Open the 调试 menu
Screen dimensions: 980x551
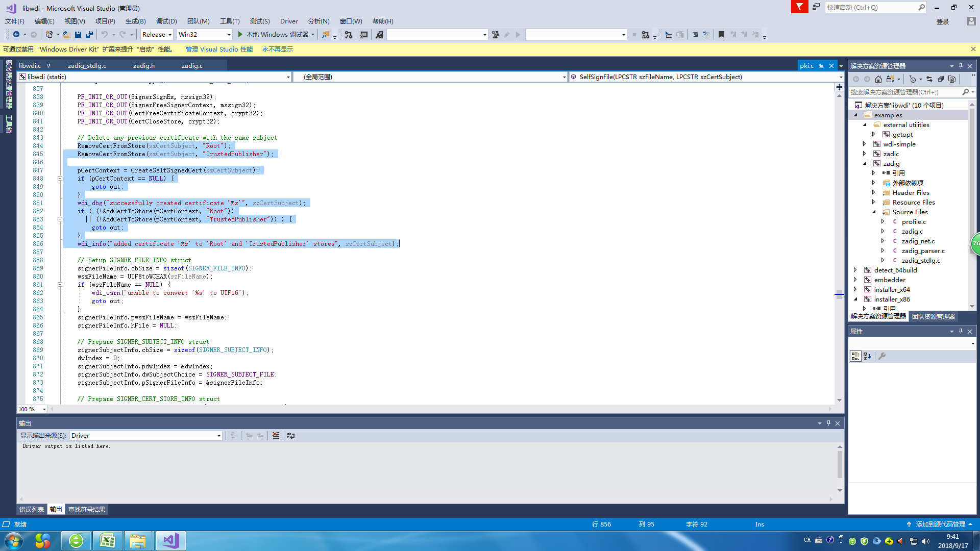tap(164, 21)
